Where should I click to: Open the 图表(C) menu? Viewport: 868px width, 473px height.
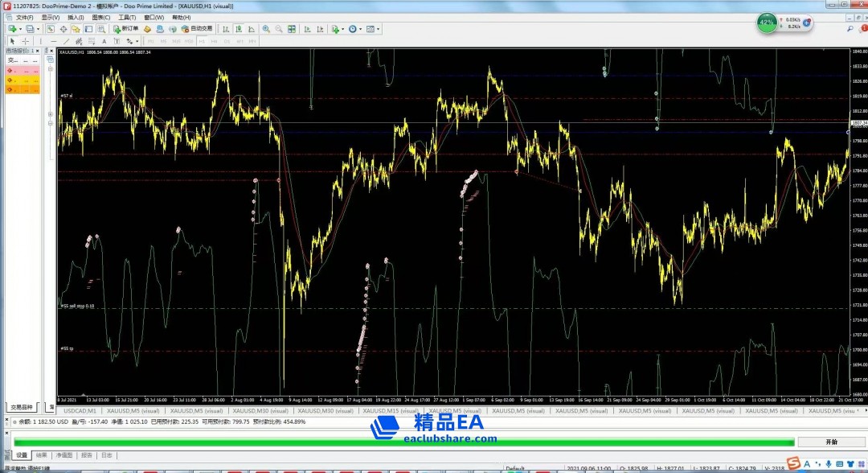pyautogui.click(x=100, y=17)
